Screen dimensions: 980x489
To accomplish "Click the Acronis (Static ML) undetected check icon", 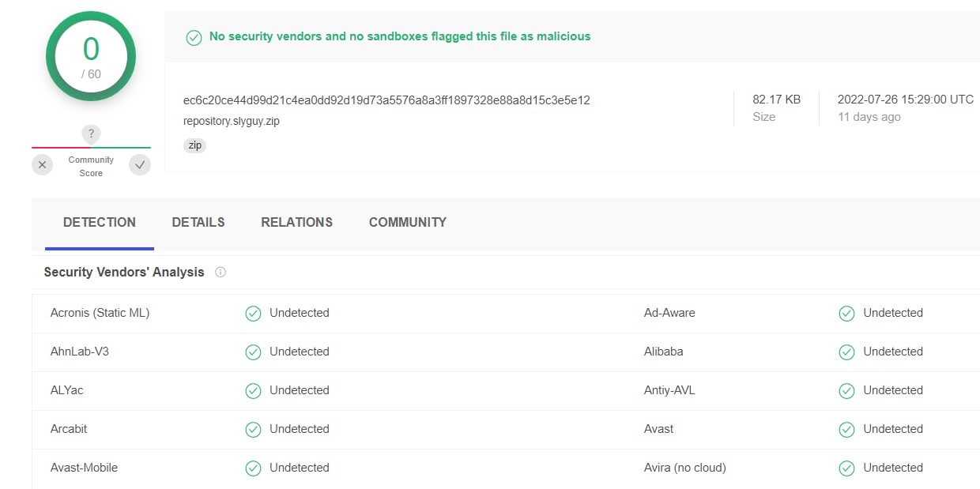I will 253,314.
